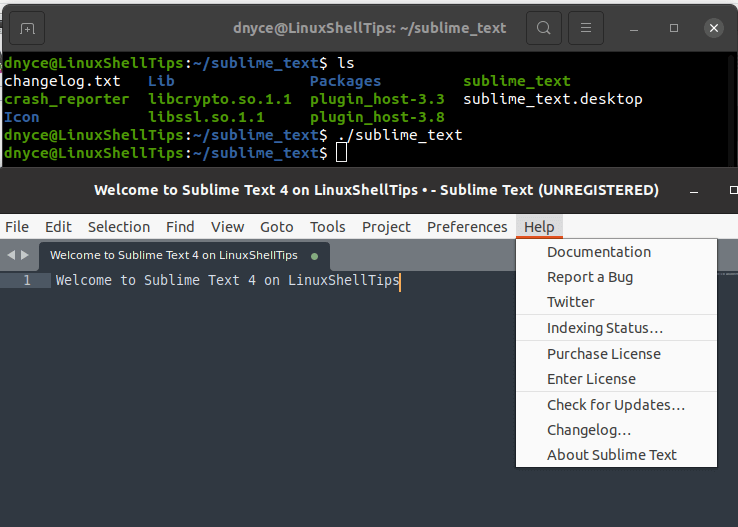Minimize the terminal window
738x527 pixels.
634,29
